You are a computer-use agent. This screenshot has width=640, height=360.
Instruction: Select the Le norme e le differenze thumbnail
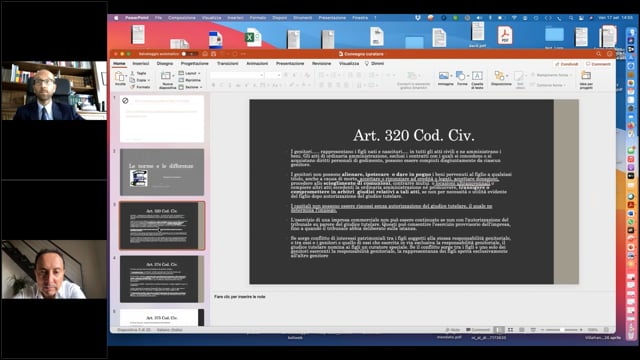[162, 172]
